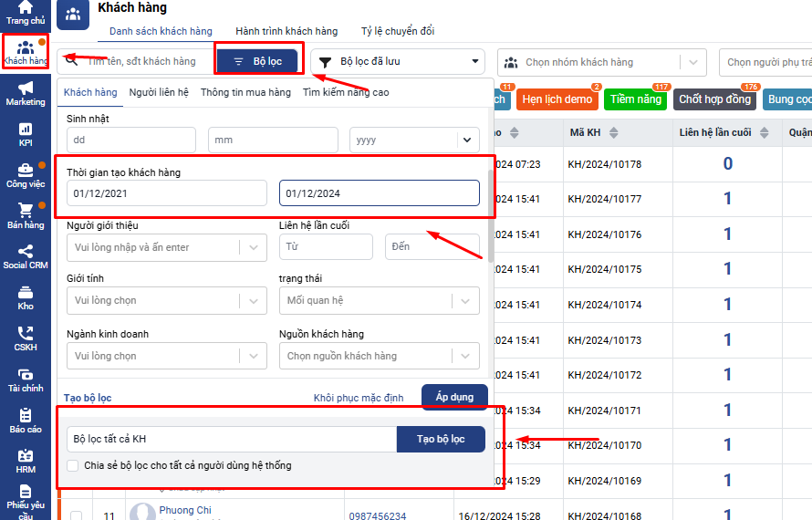Image resolution: width=812 pixels, height=520 pixels.
Task: Open Bán hàng shopping cart icon
Action: pos(25,215)
